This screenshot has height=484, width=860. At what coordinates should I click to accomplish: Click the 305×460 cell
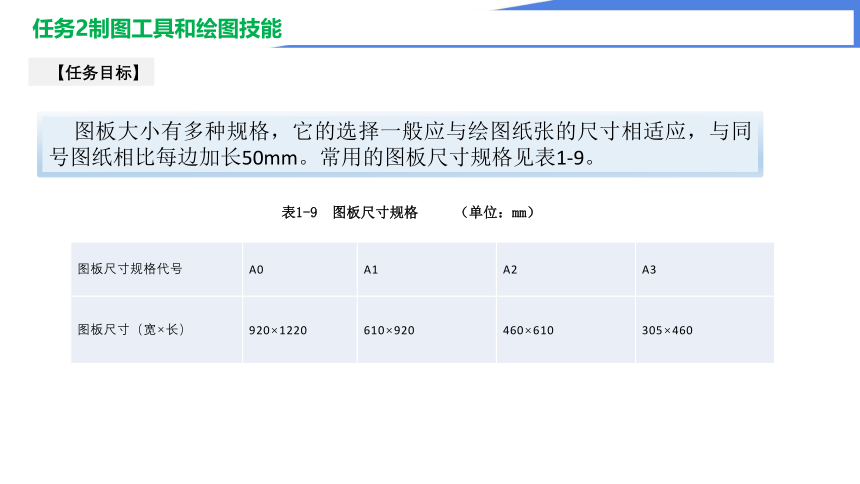[x=705, y=330]
